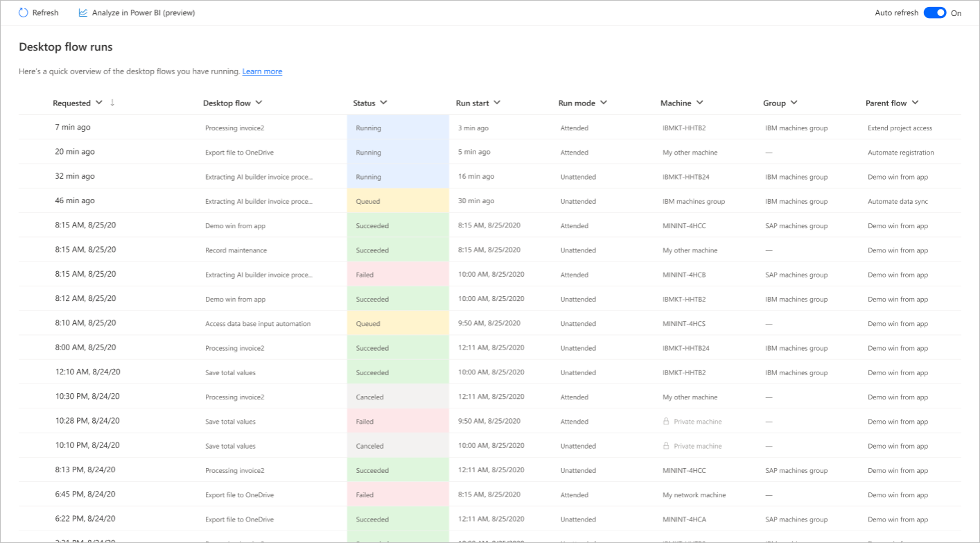
Task: Click the lock icon on the 10:28 PM private machine
Action: point(666,422)
